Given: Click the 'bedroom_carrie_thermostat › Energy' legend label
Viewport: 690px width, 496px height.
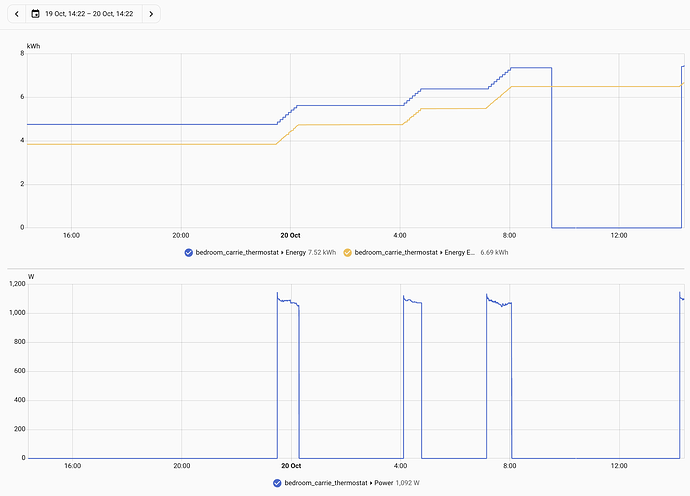Looking at the screenshot, I should click(x=250, y=253).
